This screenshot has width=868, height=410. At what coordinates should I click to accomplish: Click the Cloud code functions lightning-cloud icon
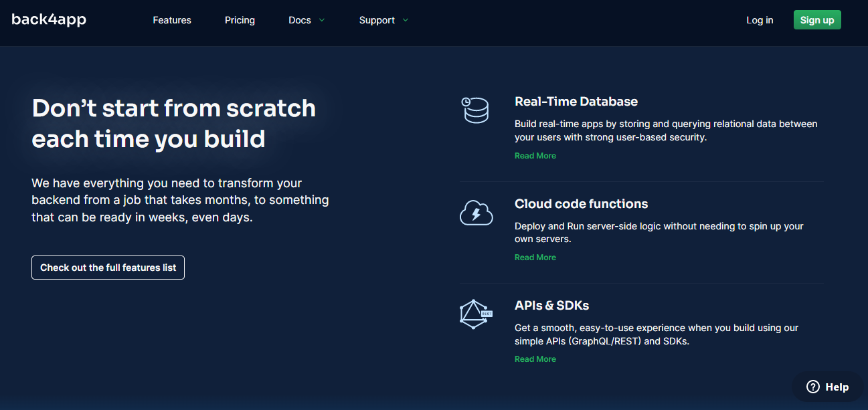476,212
